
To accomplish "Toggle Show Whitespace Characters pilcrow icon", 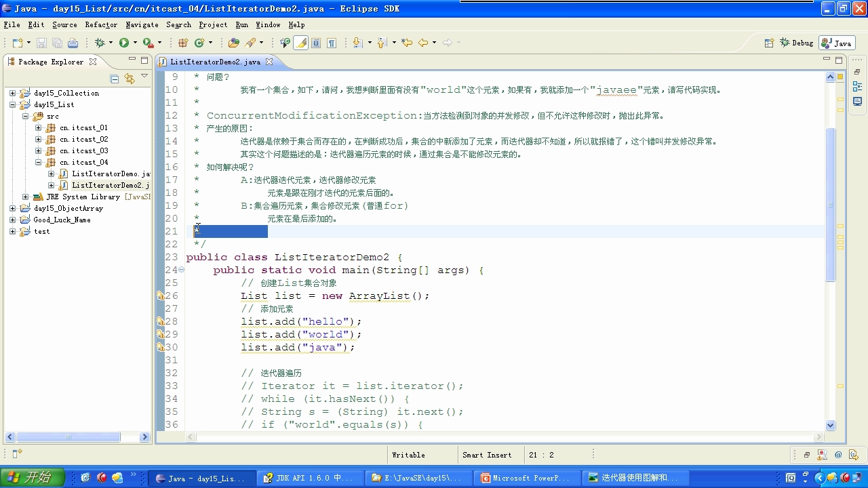I will pos(332,43).
